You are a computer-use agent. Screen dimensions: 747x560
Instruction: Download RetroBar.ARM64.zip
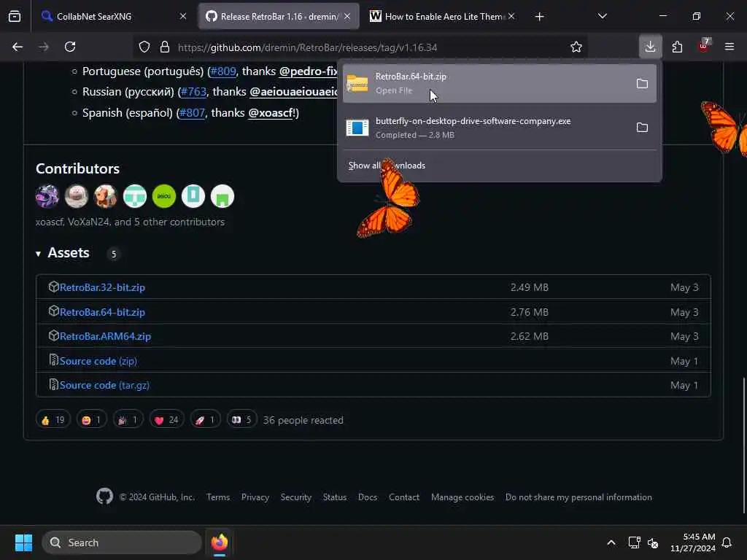(105, 336)
